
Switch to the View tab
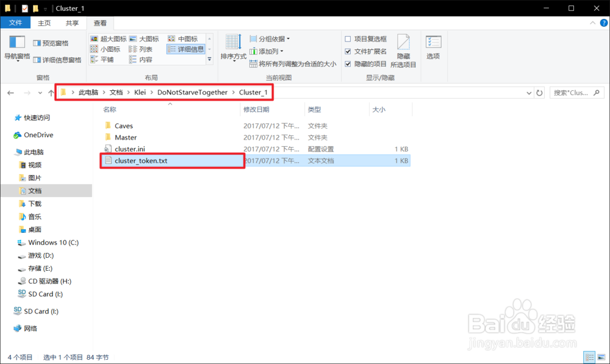click(100, 23)
